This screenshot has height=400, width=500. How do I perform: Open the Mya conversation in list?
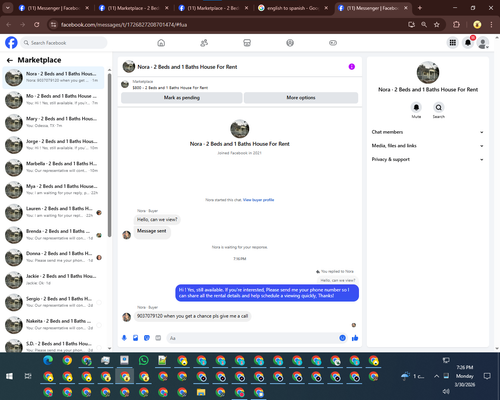click(x=53, y=190)
